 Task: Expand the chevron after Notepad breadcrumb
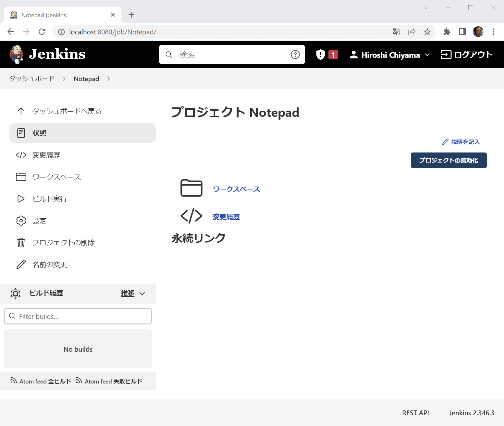tap(108, 79)
